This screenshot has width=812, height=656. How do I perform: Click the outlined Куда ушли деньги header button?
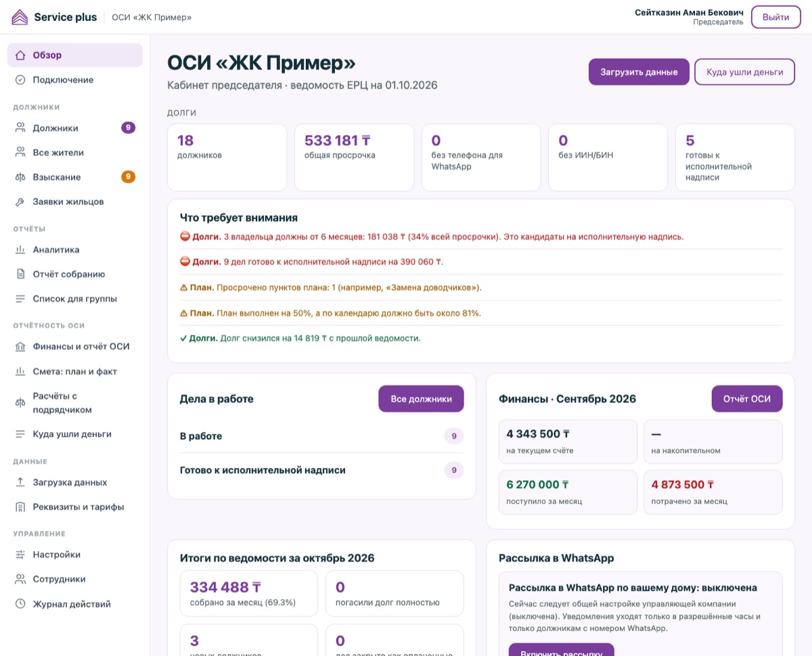point(745,72)
